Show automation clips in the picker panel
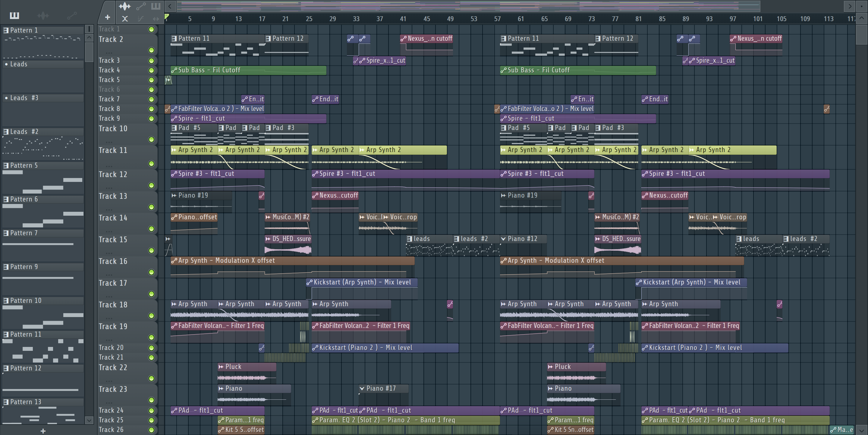 (x=72, y=15)
